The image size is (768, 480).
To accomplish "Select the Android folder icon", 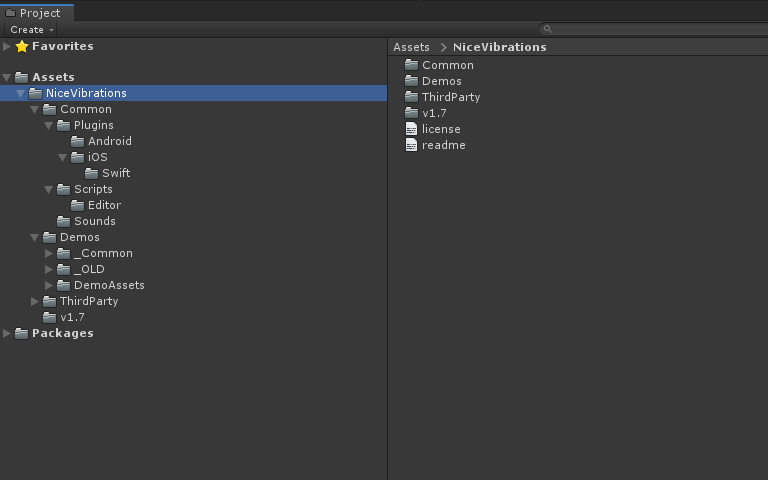I will [77, 141].
